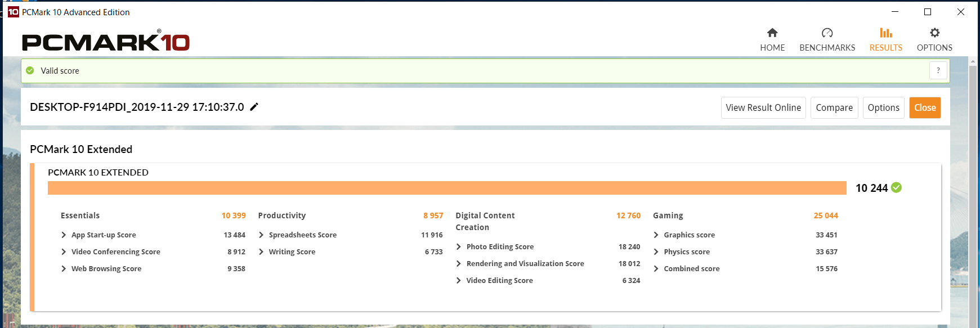Click the PCMARK 10 logo
The width and height of the screenshot is (980, 328).
(106, 41)
